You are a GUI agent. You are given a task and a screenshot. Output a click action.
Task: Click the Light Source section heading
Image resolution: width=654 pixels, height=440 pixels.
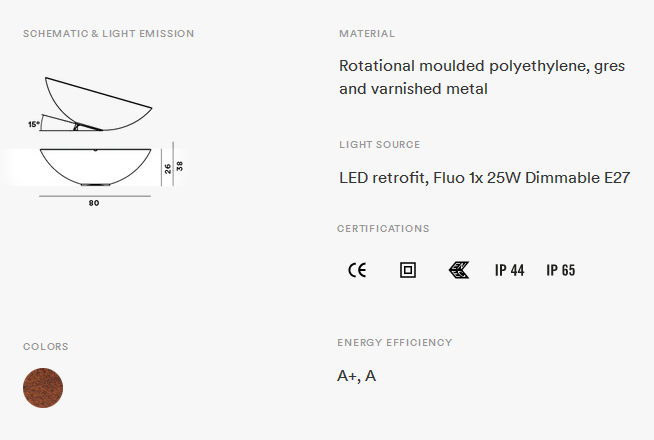pyautogui.click(x=380, y=145)
